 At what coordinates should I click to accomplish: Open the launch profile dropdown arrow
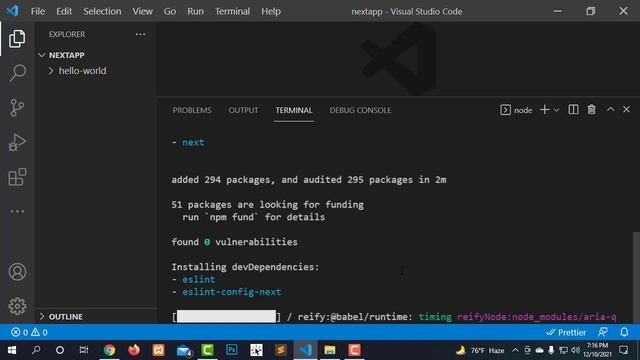pos(556,110)
